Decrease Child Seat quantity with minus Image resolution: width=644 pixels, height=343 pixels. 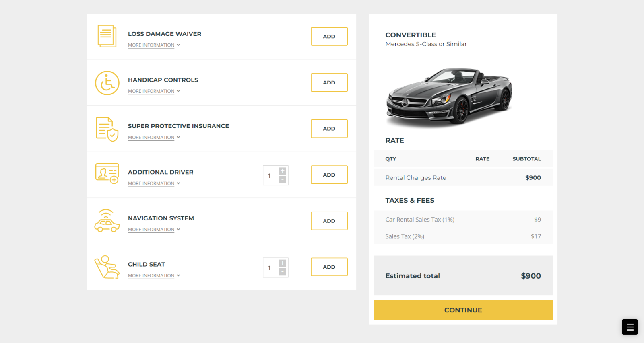coord(283,272)
